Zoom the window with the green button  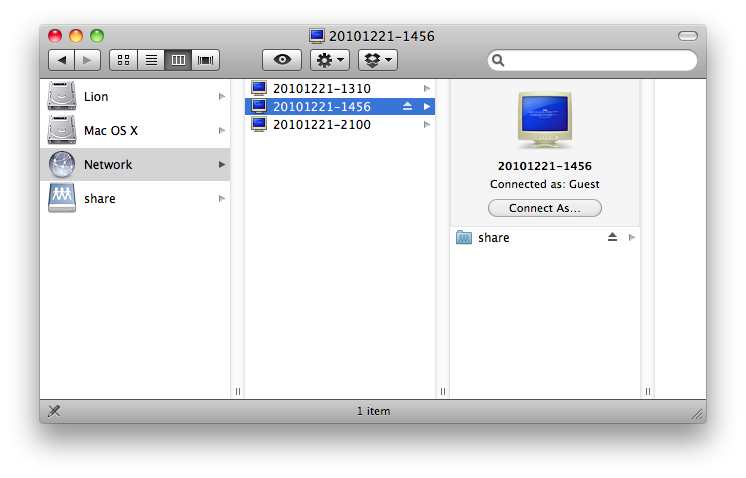pyautogui.click(x=97, y=36)
